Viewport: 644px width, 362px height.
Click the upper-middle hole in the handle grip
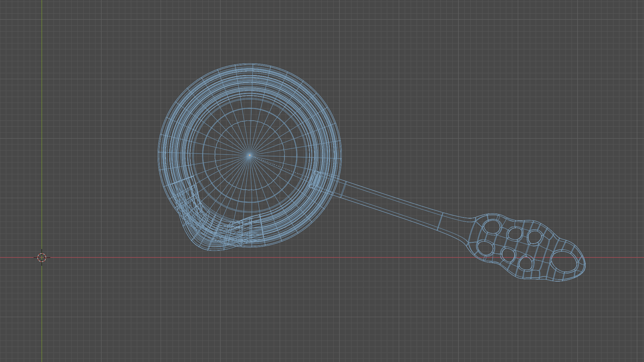tap(515, 233)
